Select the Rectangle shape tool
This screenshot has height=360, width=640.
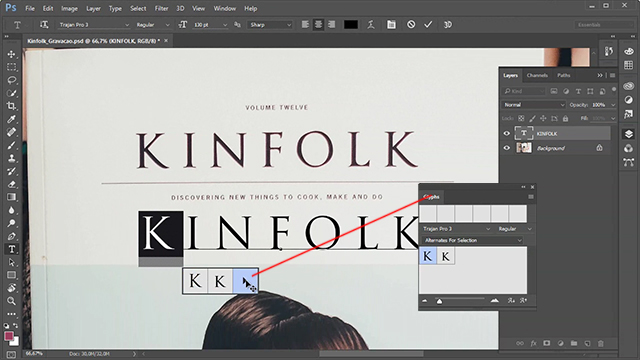coord(11,275)
